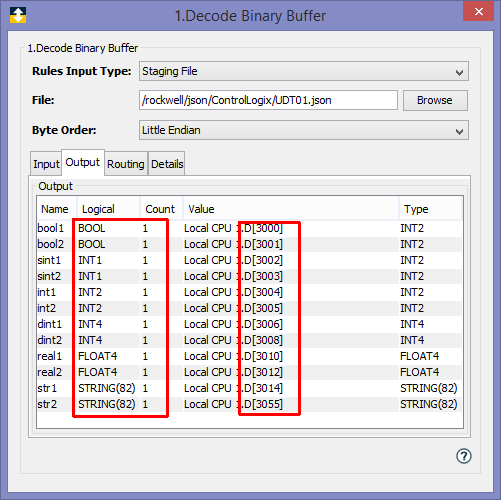The width and height of the screenshot is (501, 500).
Task: Select the str2 output row
Action: 249,404
